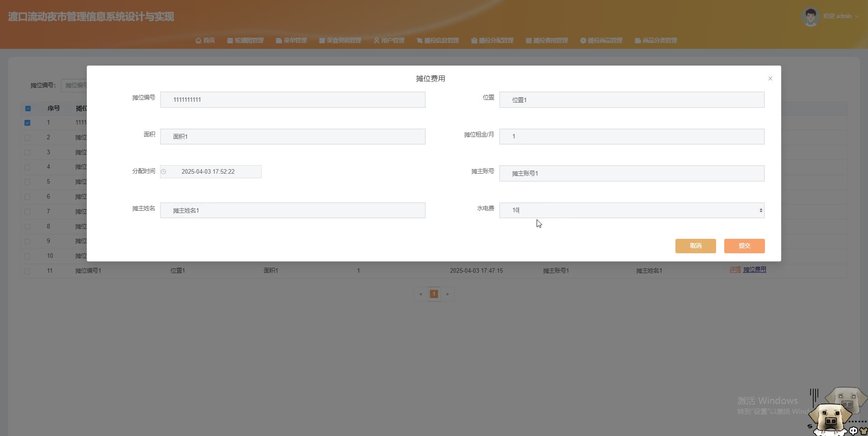Click the site title 渡口流动夜市管理信息系统设计与实现
This screenshot has height=436, width=868.
tap(91, 17)
